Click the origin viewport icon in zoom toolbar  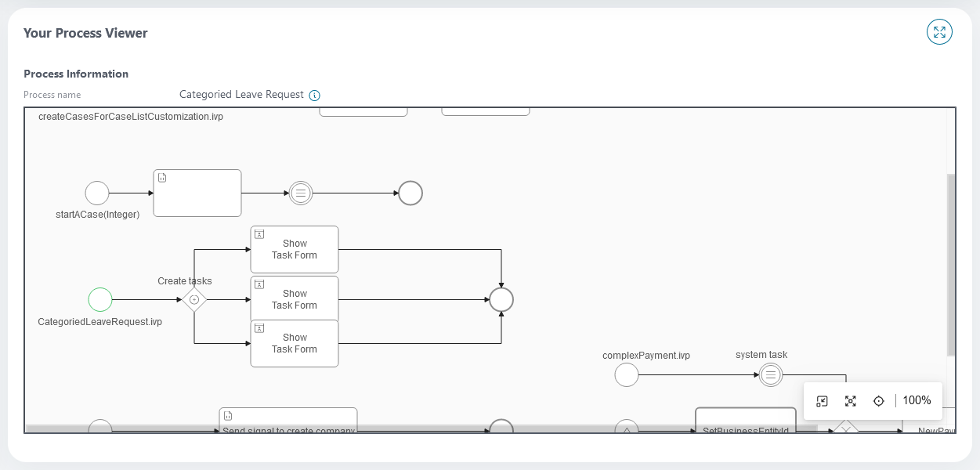click(822, 401)
